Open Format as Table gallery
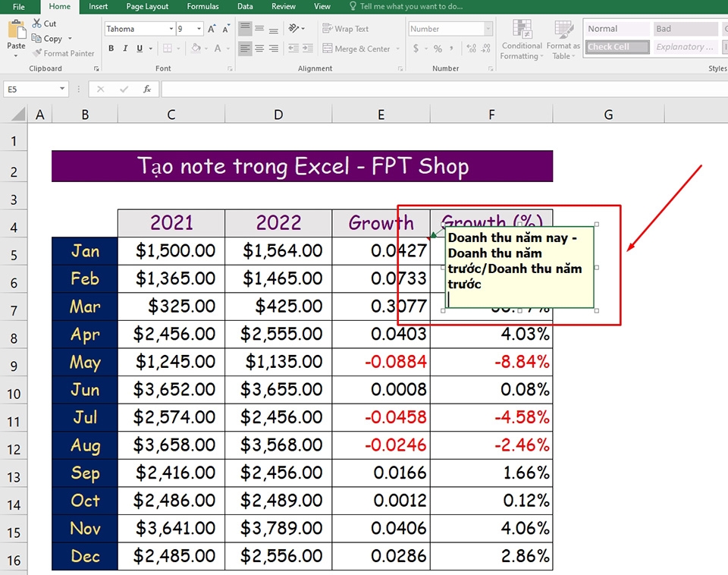The image size is (728, 575). tap(563, 40)
